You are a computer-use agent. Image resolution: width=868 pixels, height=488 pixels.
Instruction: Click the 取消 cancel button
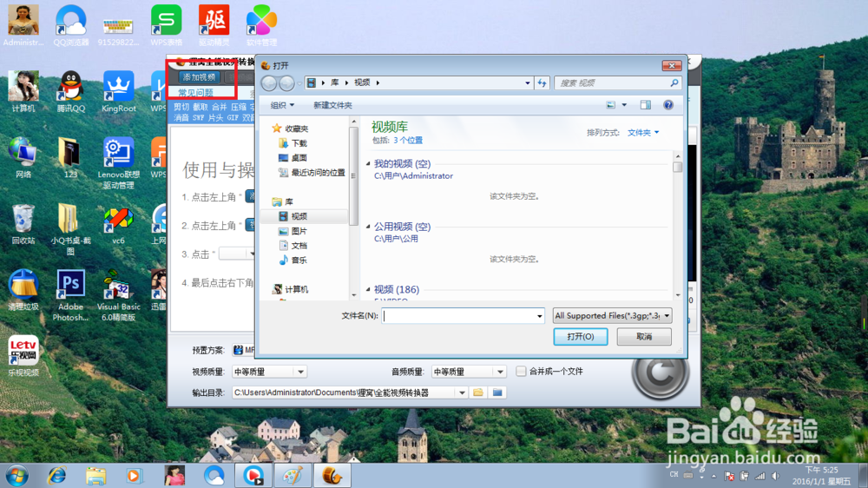(644, 337)
